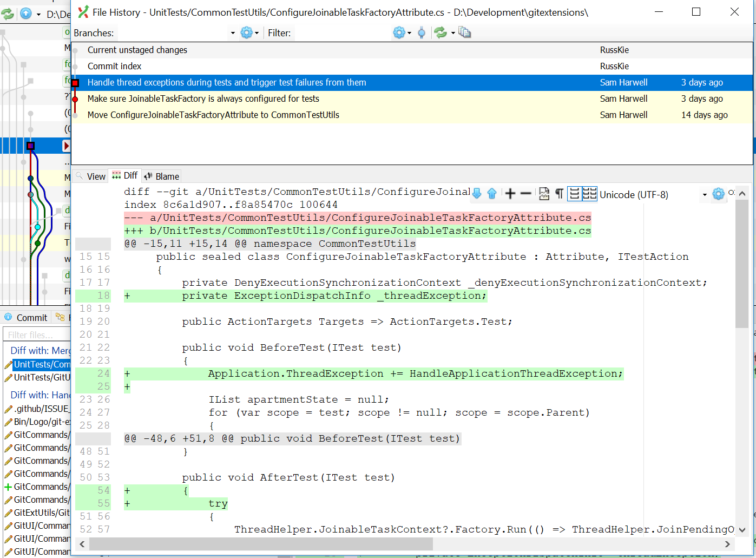The height and width of the screenshot is (558, 756).
Task: Open diff appearance settings gear
Action: pyautogui.click(x=718, y=194)
